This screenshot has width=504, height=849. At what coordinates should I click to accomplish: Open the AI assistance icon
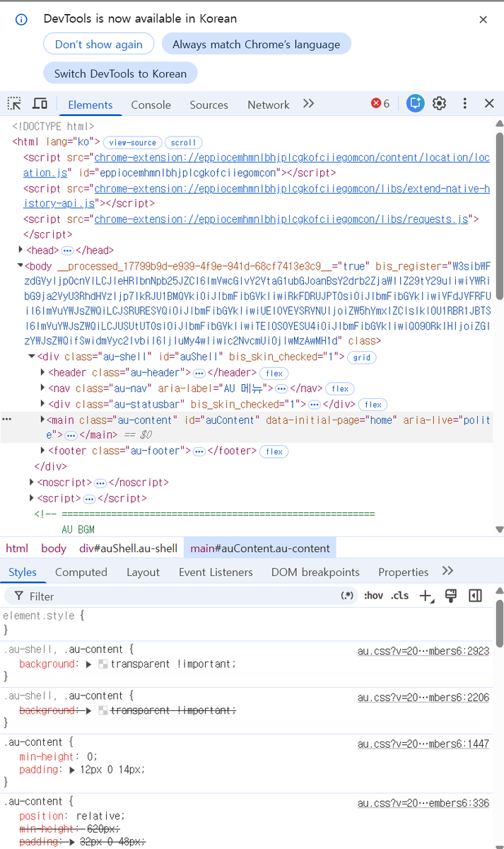click(415, 103)
